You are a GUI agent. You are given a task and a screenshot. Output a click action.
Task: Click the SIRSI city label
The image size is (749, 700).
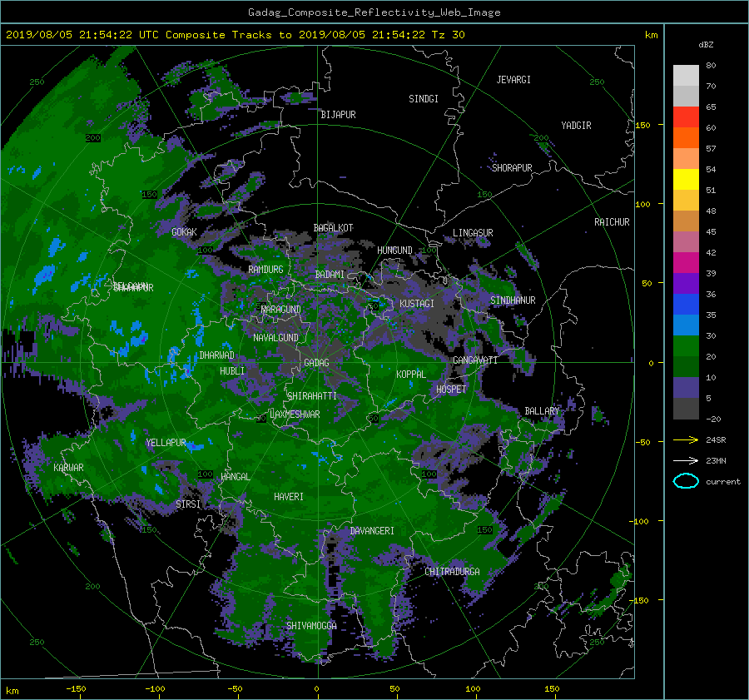pos(188,504)
